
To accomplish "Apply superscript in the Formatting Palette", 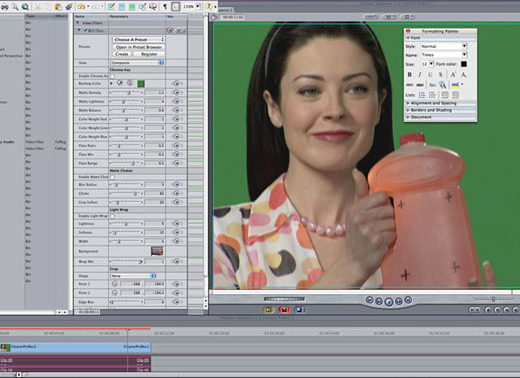I will 453,75.
